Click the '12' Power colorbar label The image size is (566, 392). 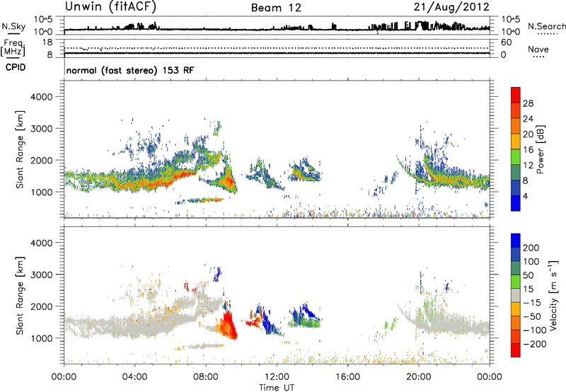[528, 166]
